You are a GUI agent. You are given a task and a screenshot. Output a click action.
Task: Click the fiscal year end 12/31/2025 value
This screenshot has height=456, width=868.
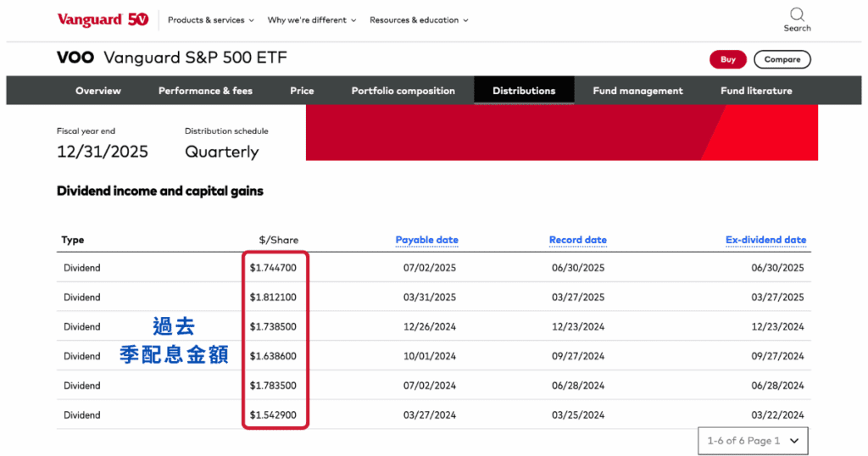pos(103,152)
